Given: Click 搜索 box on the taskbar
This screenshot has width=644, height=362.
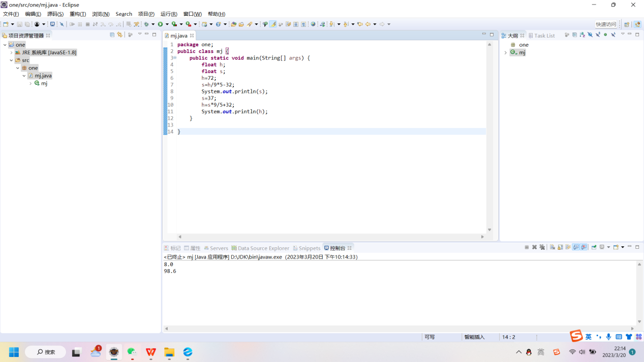Looking at the screenshot, I should [45, 352].
